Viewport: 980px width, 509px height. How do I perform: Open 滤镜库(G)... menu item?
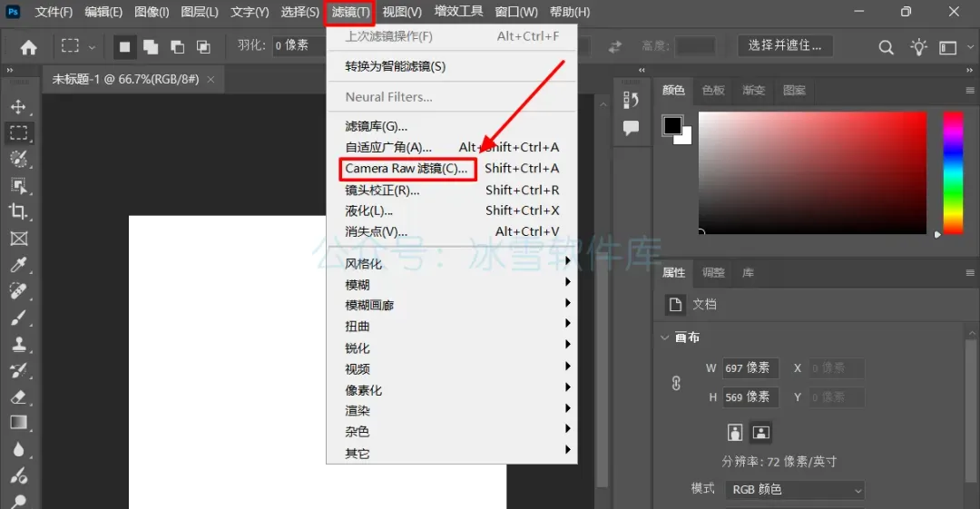(451, 126)
